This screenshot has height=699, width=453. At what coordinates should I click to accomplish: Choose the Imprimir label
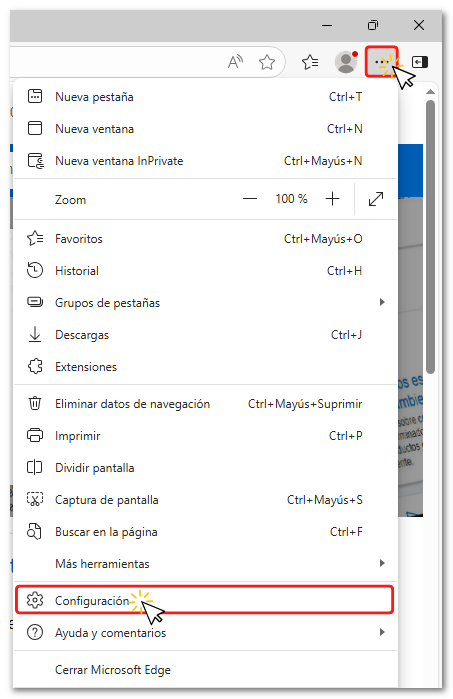point(78,436)
